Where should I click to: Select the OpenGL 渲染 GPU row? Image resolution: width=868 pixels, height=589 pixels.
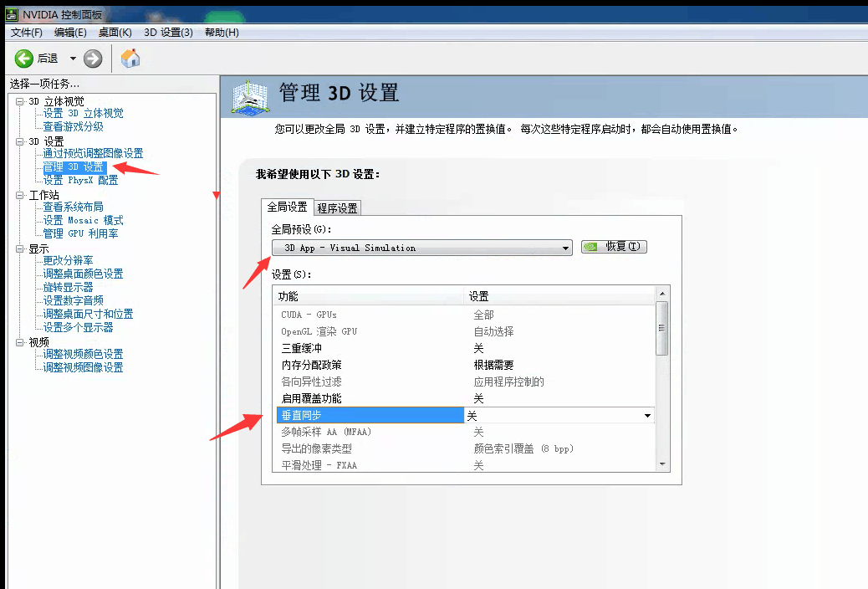(x=465, y=331)
